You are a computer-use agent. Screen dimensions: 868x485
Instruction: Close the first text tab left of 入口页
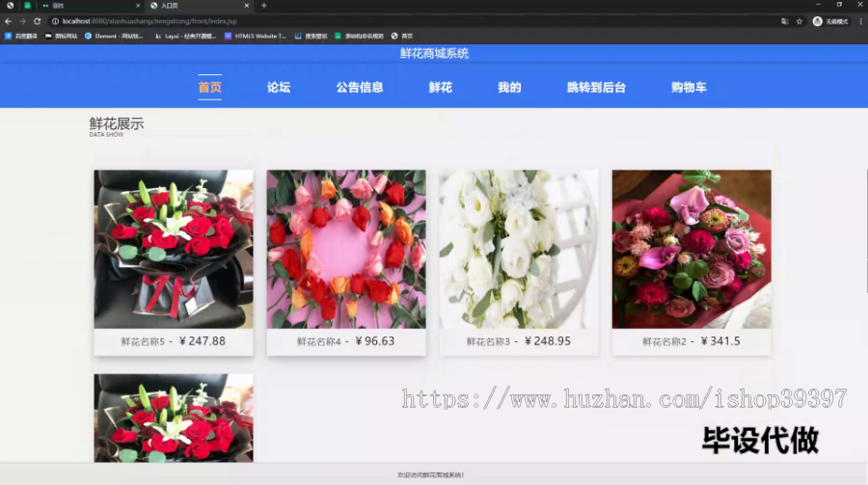pyautogui.click(x=138, y=6)
